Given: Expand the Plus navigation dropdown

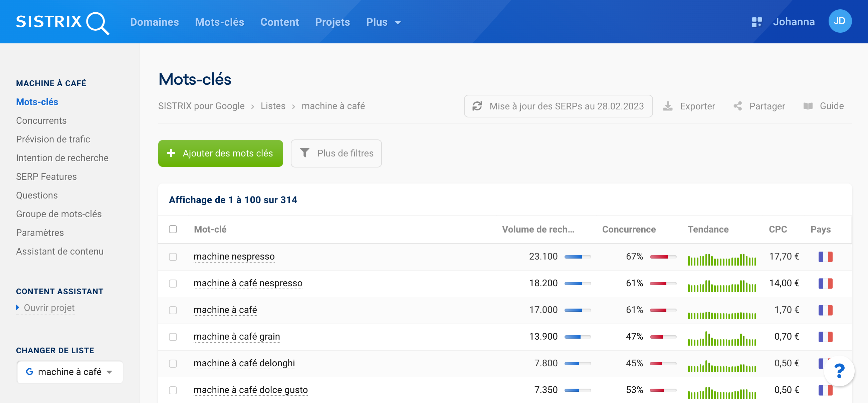Looking at the screenshot, I should click(384, 22).
